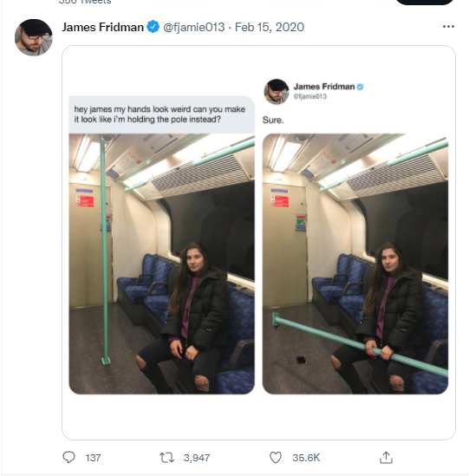Open the share upload icon

tap(386, 458)
